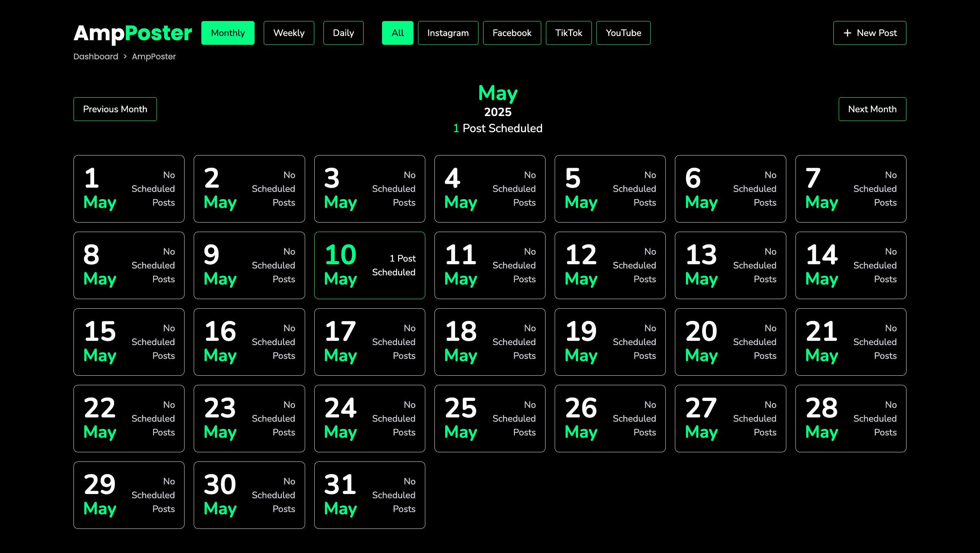Select the 31 May calendar cell
Image resolution: width=980 pixels, height=553 pixels.
coord(369,495)
